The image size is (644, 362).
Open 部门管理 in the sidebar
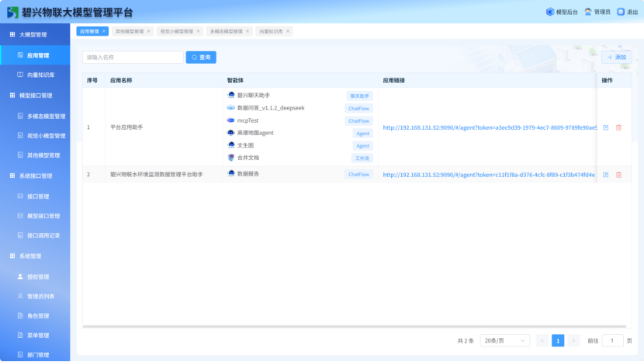35,354
